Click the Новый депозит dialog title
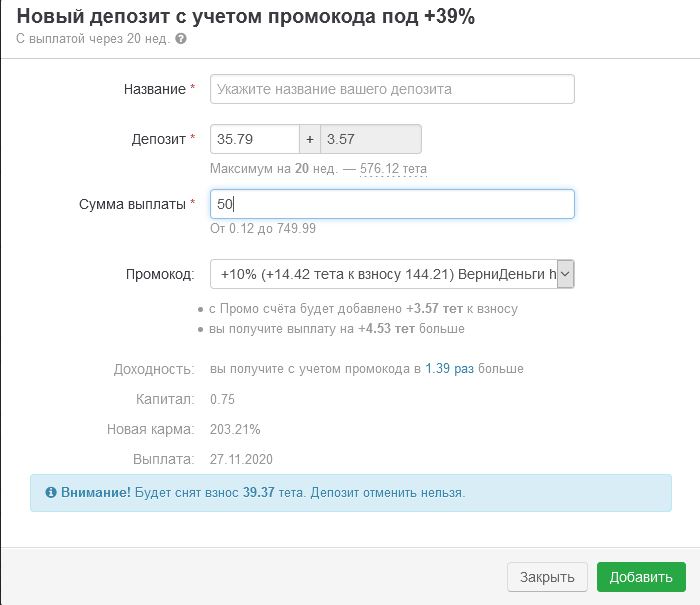The height and width of the screenshot is (605, 700). click(246, 17)
